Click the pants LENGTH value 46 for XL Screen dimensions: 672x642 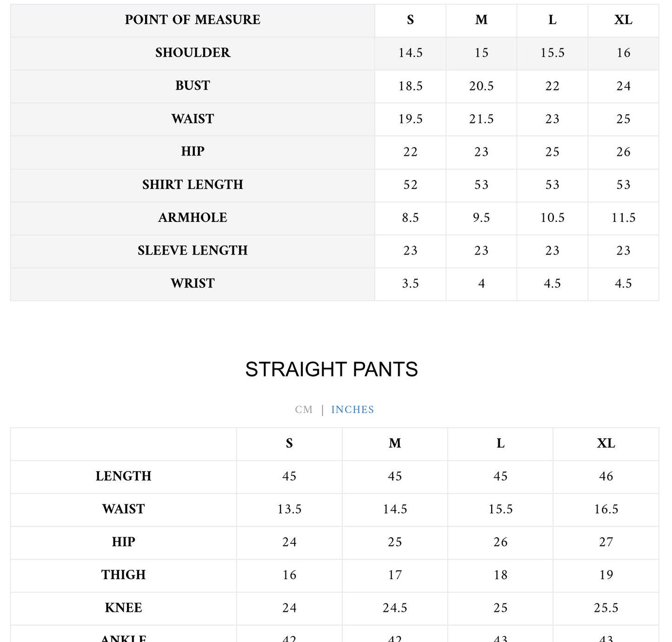point(606,476)
